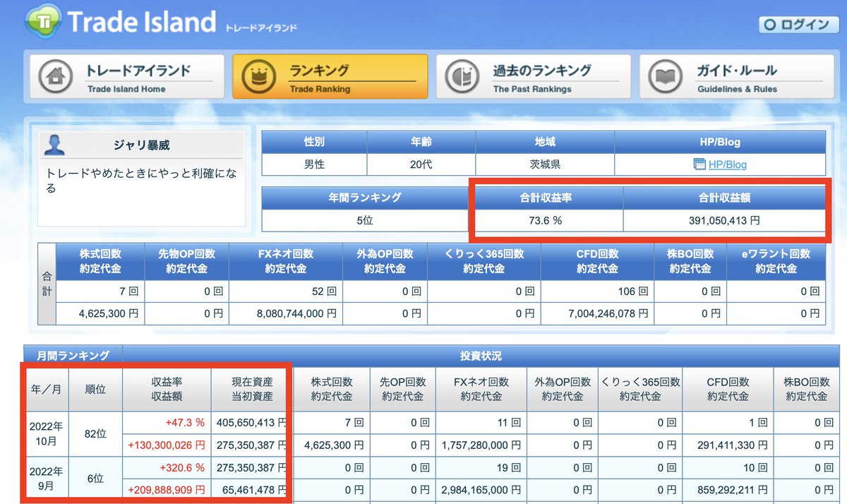Click the Trade Island logo icon

click(44, 22)
